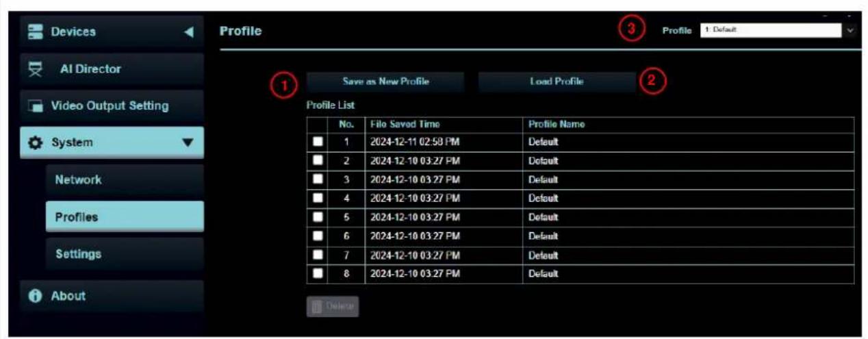This screenshot has height=339, width=868.
Task: Click the Profile Name in row 1
Action: coord(543,142)
